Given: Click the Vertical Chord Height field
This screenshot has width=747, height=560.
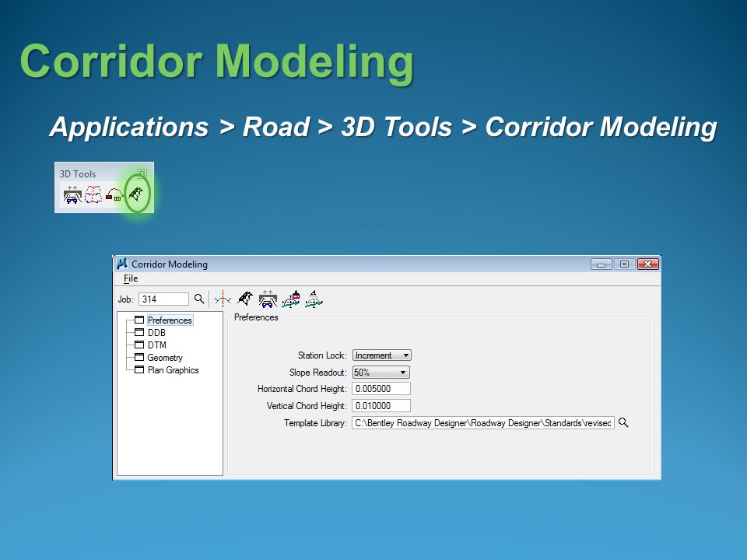Looking at the screenshot, I should 381,406.
